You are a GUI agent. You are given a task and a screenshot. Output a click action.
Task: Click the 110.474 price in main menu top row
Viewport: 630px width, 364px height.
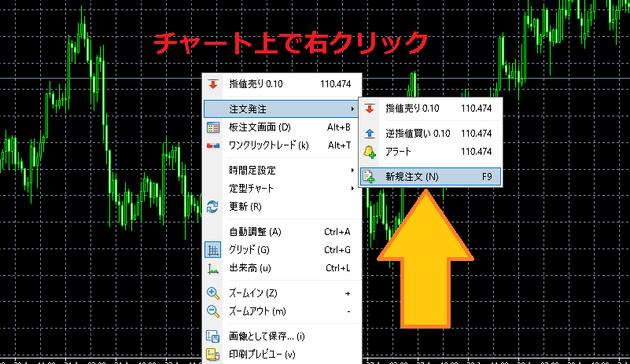(336, 84)
